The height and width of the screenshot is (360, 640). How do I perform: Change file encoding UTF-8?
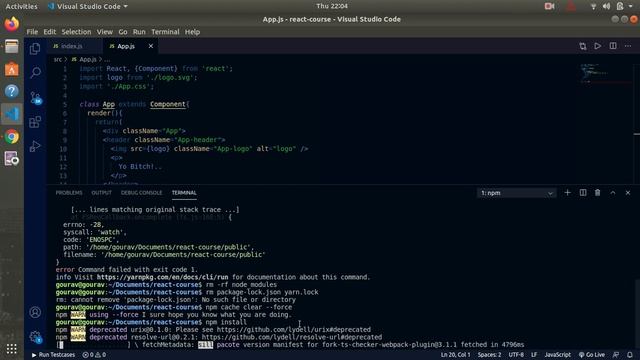point(516,355)
